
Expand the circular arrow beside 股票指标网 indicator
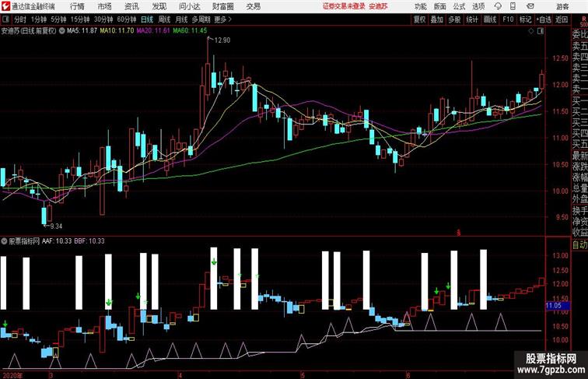(4, 241)
